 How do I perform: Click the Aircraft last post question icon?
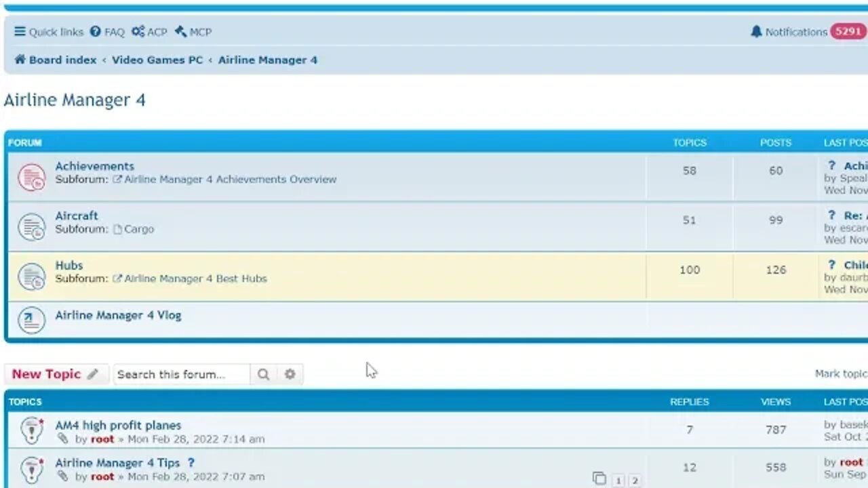coord(831,216)
